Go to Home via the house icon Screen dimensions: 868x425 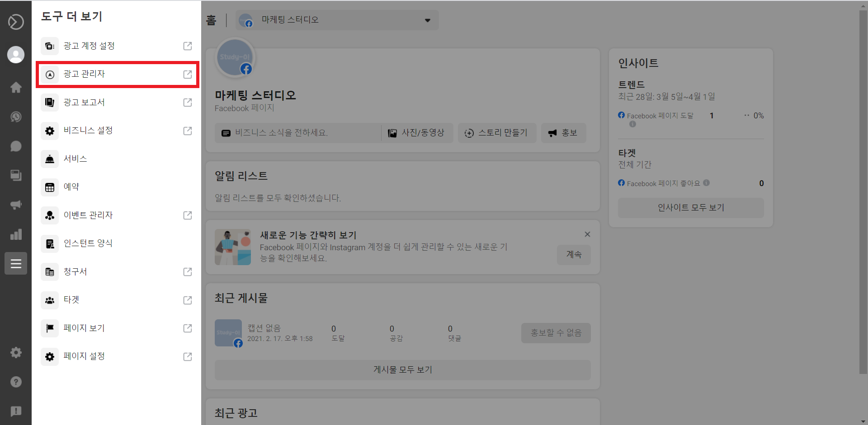point(16,87)
